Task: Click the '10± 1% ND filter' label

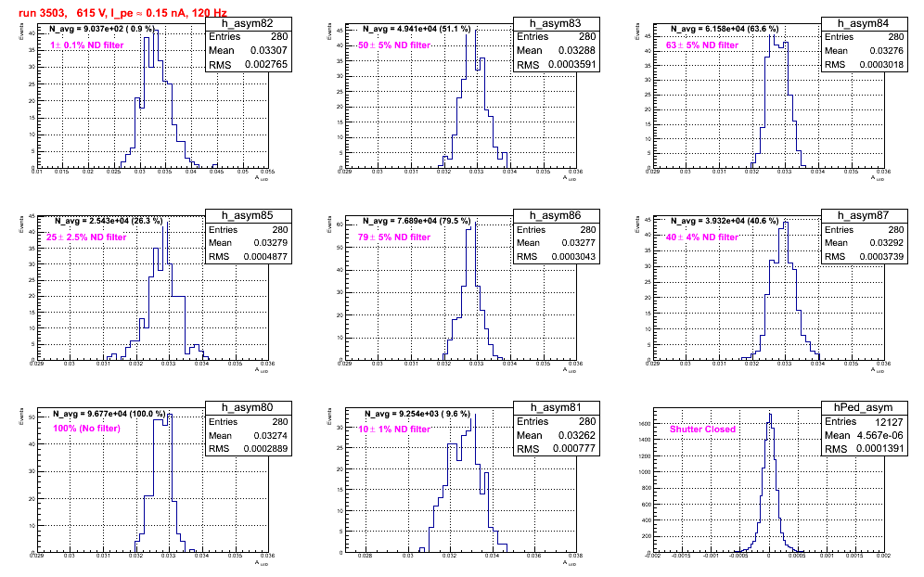Action: point(394,430)
